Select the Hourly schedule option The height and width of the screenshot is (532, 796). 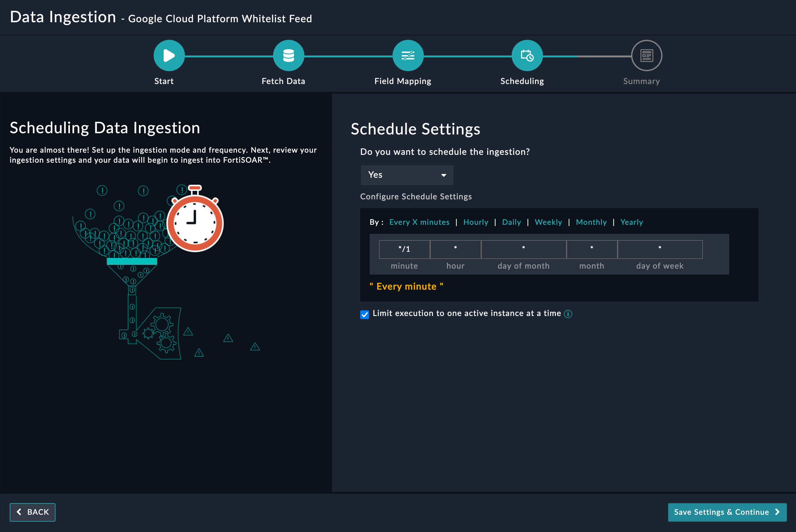tap(475, 222)
